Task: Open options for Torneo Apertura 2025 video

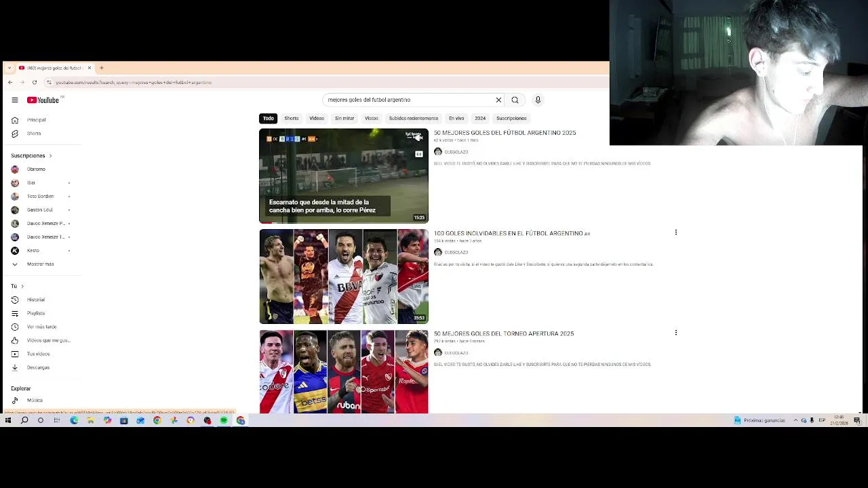Action: [x=675, y=333]
